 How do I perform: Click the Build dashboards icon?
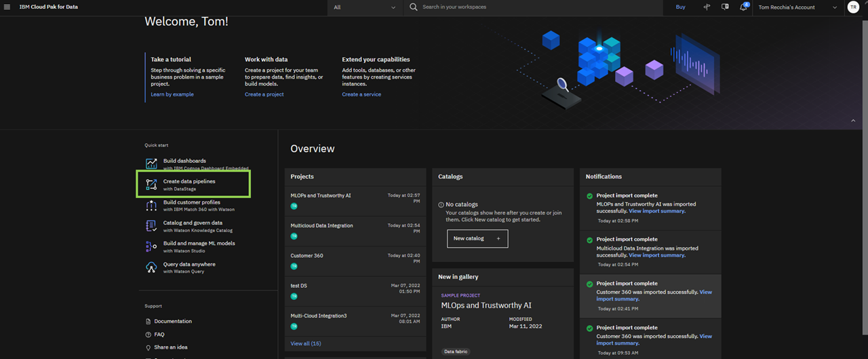[151, 164]
